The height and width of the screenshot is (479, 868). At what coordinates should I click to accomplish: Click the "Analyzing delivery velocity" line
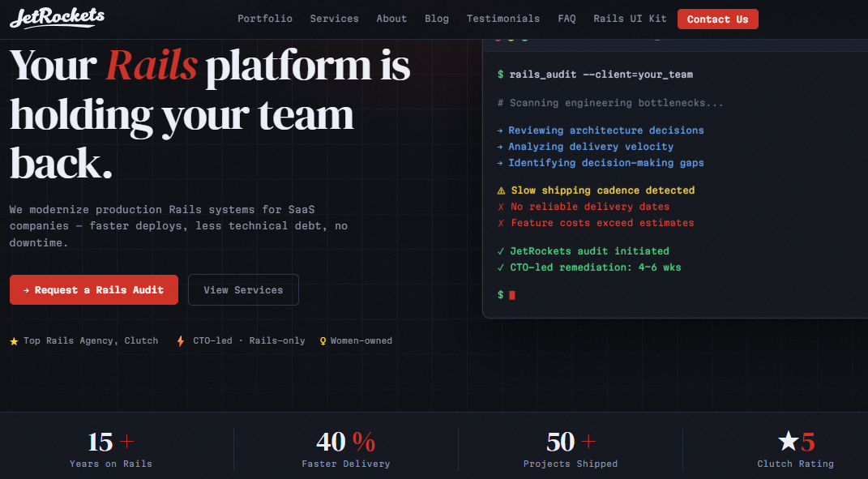coord(591,146)
